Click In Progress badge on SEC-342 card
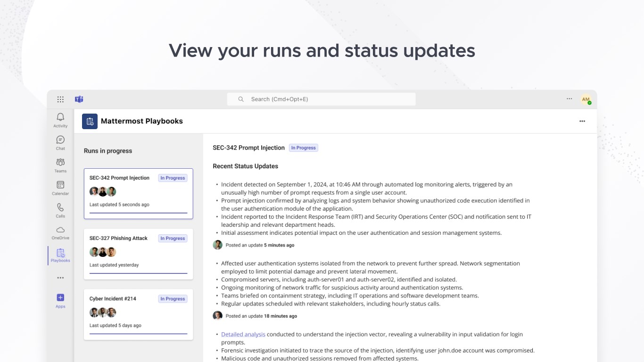 173,178
